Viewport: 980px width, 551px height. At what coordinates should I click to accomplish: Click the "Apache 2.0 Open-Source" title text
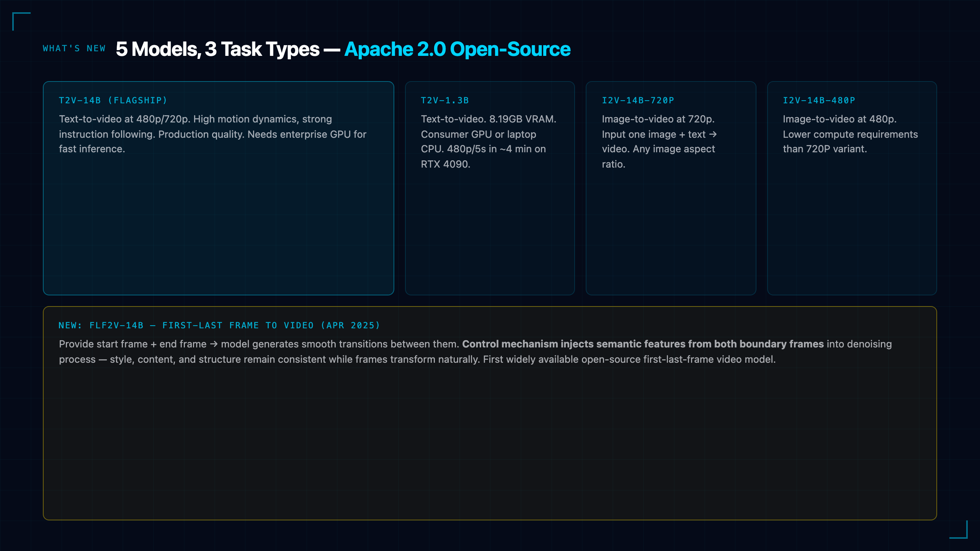click(x=457, y=49)
